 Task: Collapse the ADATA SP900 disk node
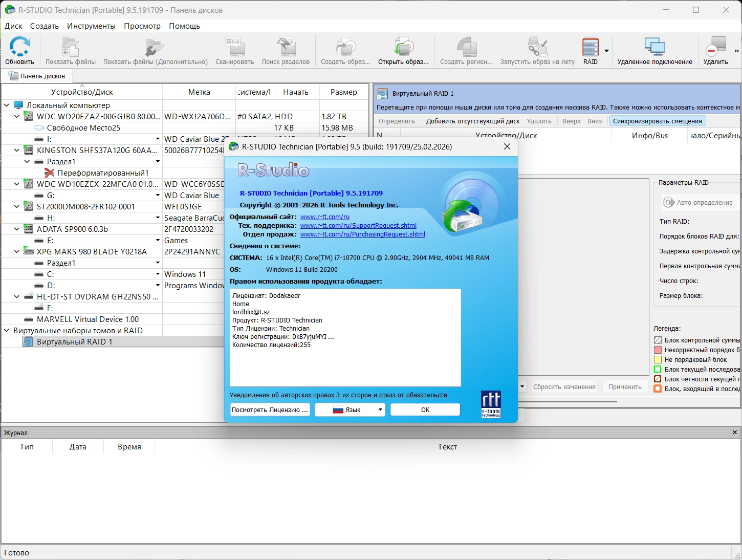(17, 229)
